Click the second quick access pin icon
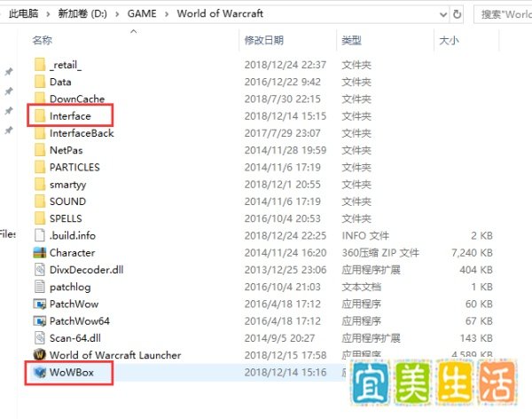Viewport: 532px width, 419px height. (x=9, y=91)
